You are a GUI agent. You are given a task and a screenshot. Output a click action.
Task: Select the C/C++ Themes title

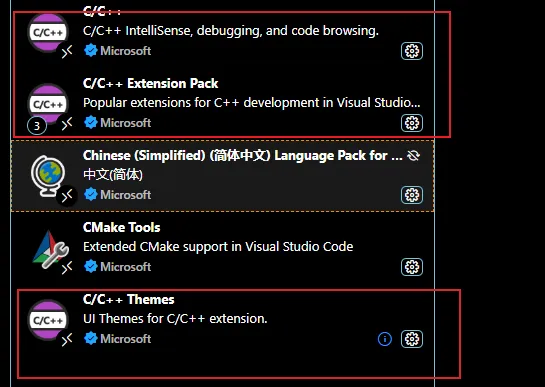click(x=129, y=299)
